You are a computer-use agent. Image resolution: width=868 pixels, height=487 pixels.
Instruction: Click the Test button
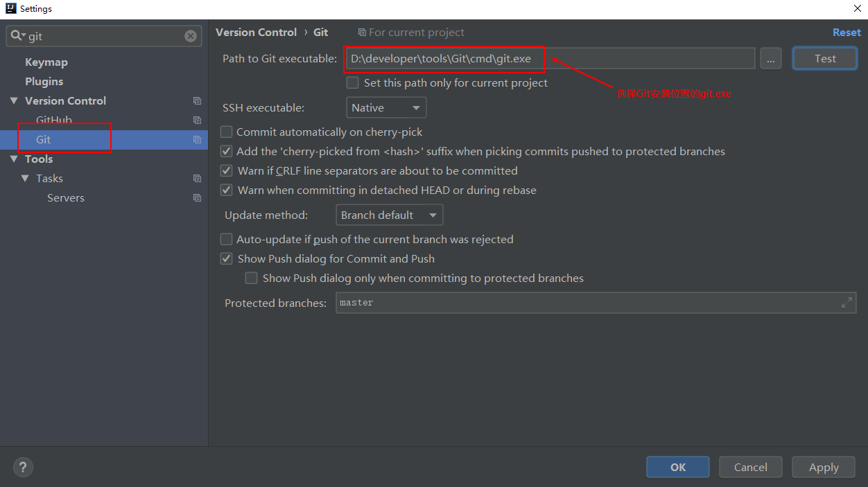coord(825,59)
